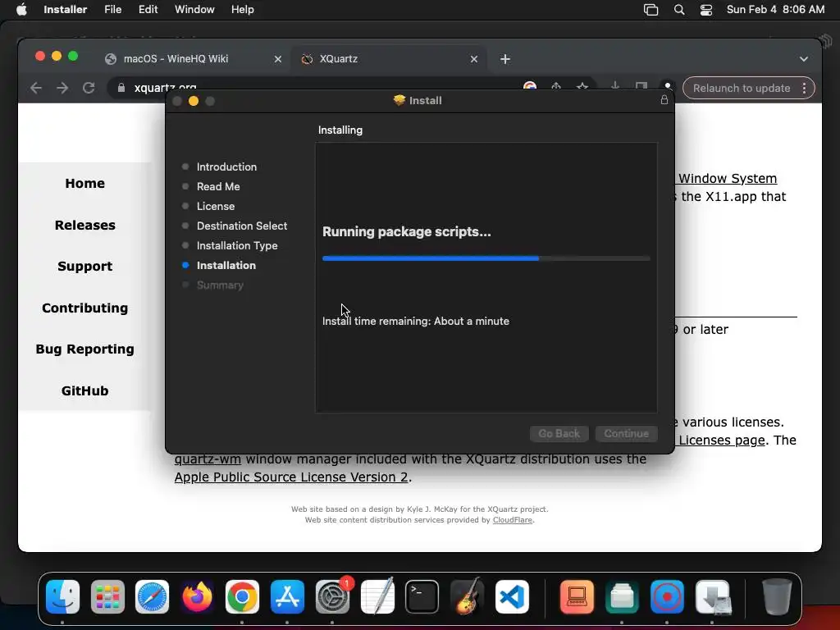Open the teal printer-like app in dock
Screen dimensions: 840x630
coord(622,596)
